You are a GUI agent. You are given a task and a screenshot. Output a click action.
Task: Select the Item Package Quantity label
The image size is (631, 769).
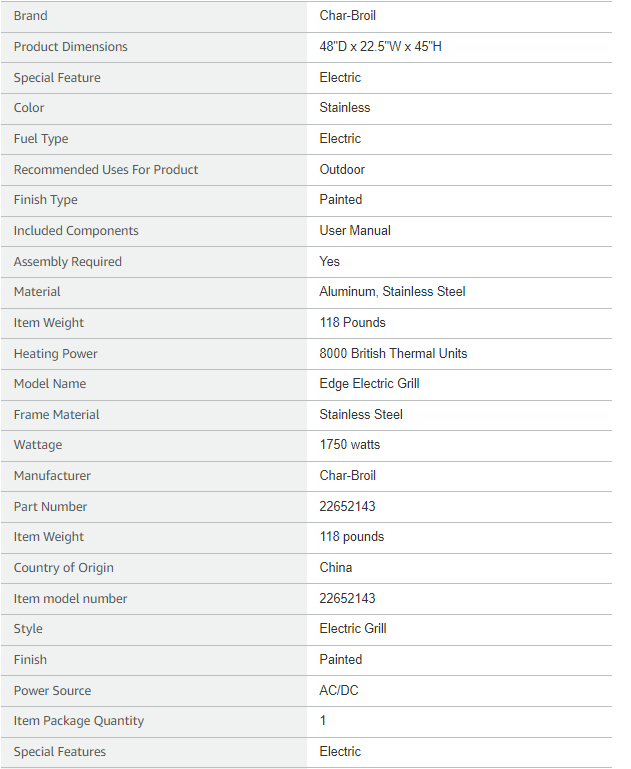click(x=78, y=721)
